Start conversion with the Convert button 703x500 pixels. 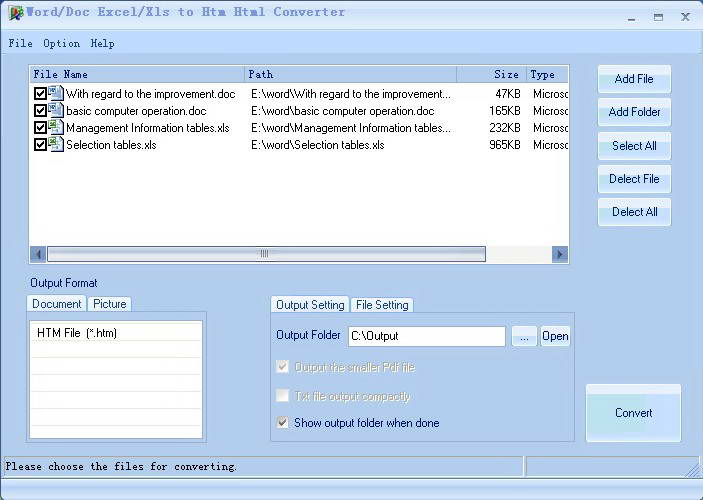pyautogui.click(x=633, y=413)
